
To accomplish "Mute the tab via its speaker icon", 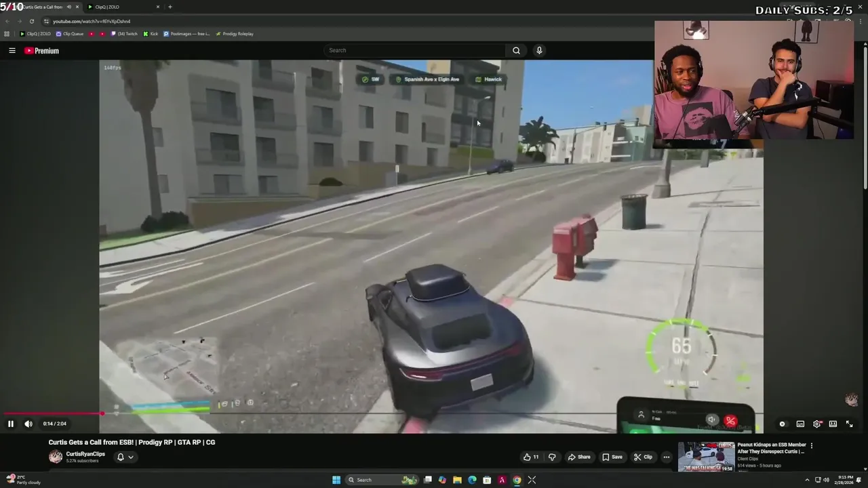I will coord(69,7).
